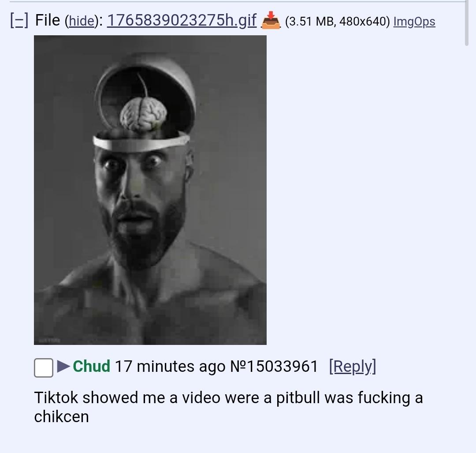Click the small watermark at GIF's bottom-left corner
Screen dimensions: 476x453
(x=50, y=340)
